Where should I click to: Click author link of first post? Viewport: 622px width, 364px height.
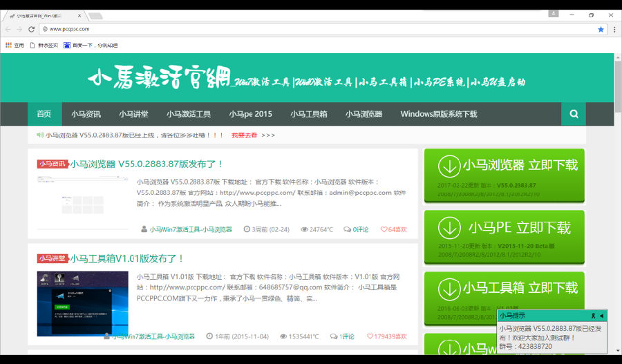tap(191, 229)
